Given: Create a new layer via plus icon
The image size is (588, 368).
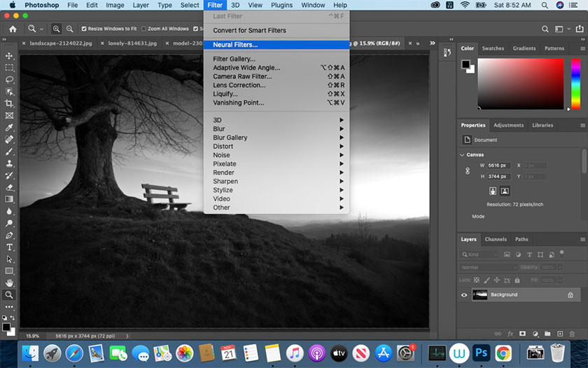Looking at the screenshot, I should point(560,334).
